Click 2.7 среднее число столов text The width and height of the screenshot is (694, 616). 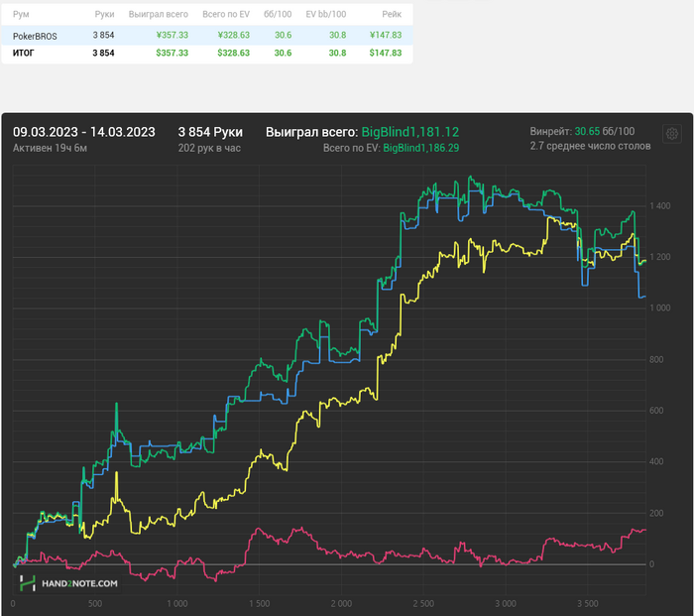[x=590, y=146]
